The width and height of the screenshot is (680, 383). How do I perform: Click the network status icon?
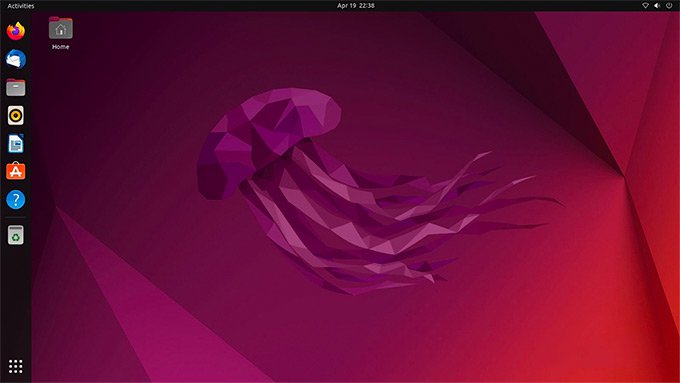[x=645, y=6]
